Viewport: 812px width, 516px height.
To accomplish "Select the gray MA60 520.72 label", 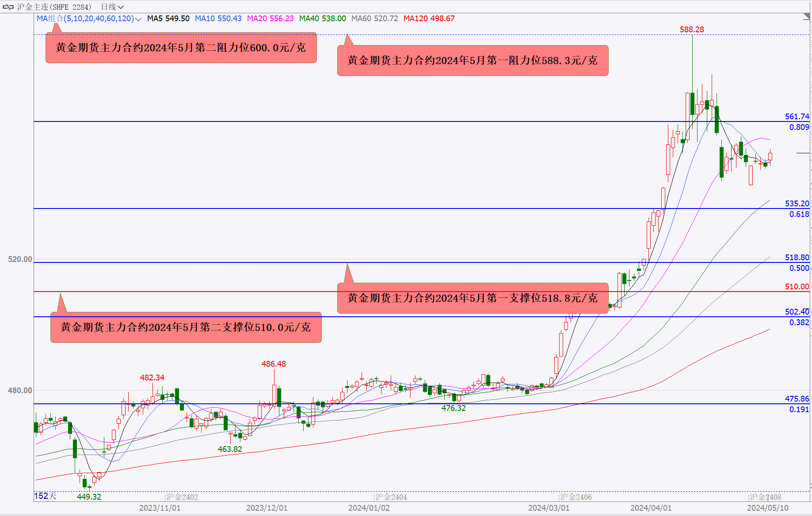I will [x=374, y=19].
